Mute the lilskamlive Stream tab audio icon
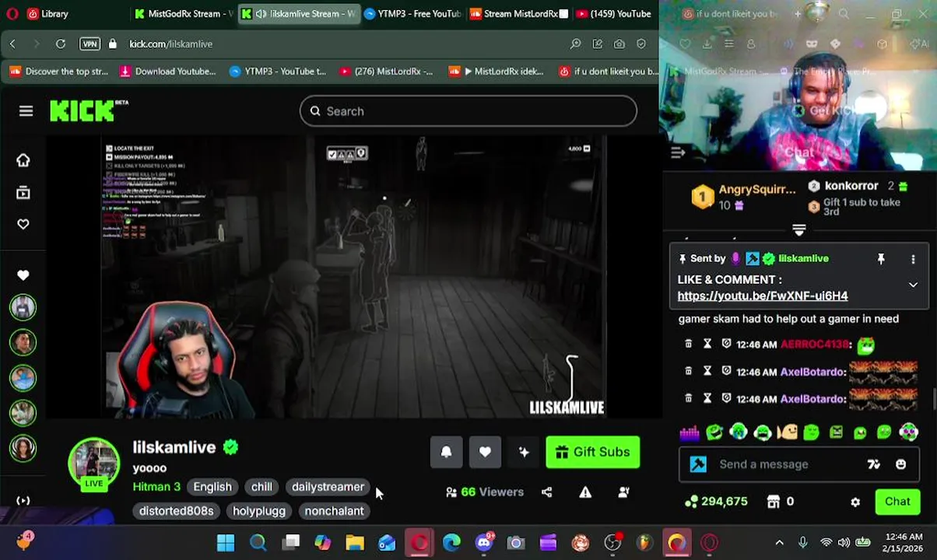The width and height of the screenshot is (937, 560). 261,13
